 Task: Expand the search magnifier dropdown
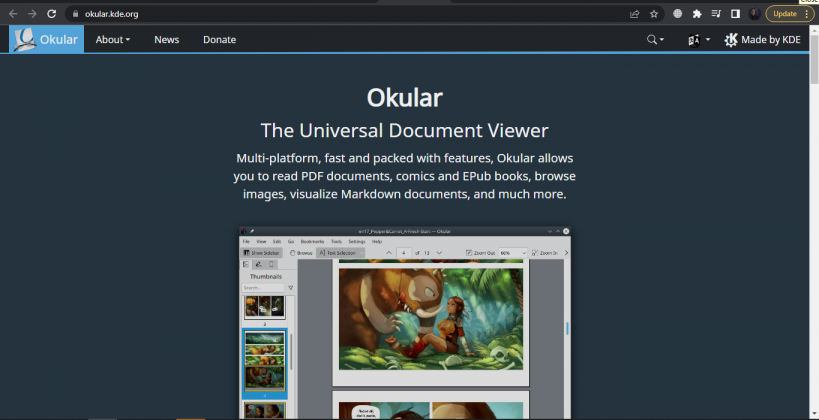coord(656,40)
